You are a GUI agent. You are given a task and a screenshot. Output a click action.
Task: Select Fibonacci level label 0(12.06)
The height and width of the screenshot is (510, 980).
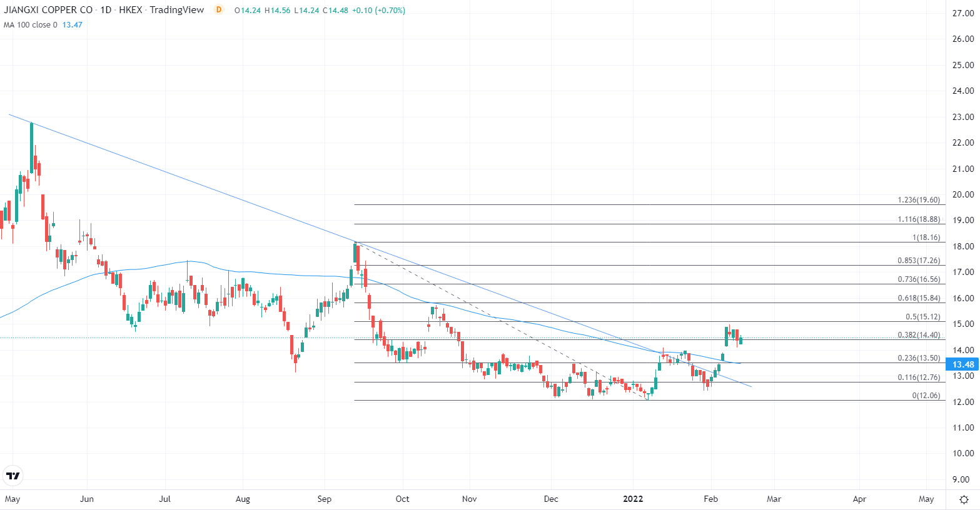click(x=926, y=396)
